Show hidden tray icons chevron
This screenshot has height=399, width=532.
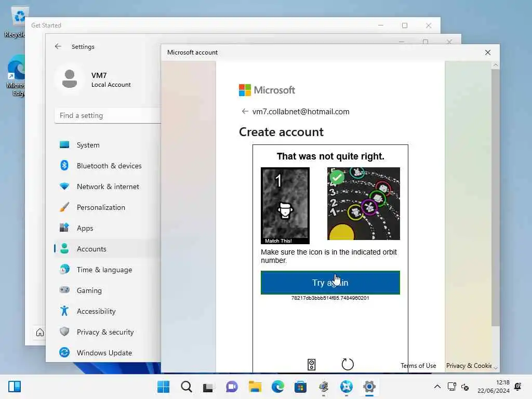coord(437,387)
